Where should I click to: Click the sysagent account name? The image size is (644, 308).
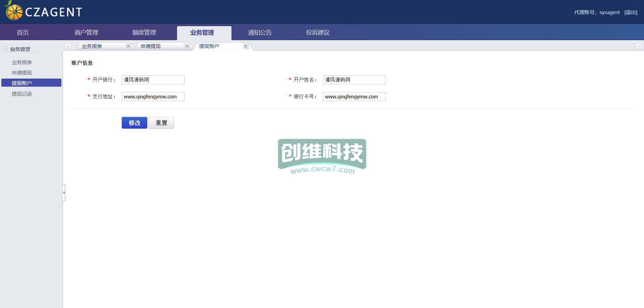(609, 12)
